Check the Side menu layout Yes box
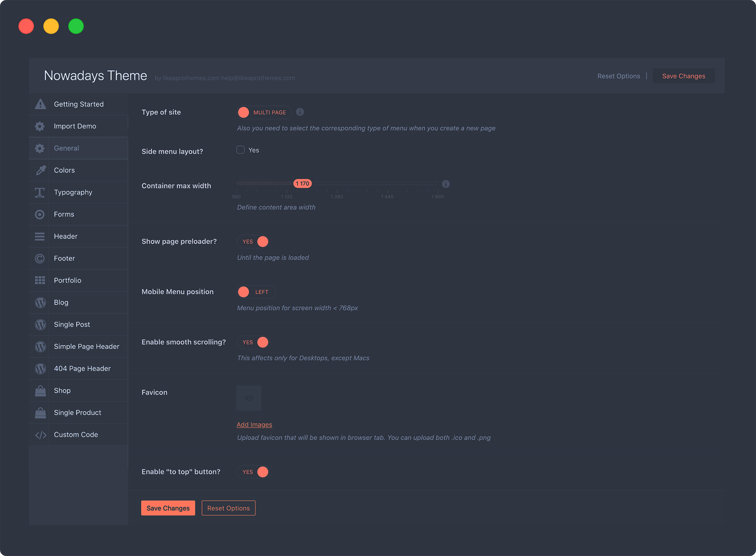The image size is (756, 556). coord(240,150)
